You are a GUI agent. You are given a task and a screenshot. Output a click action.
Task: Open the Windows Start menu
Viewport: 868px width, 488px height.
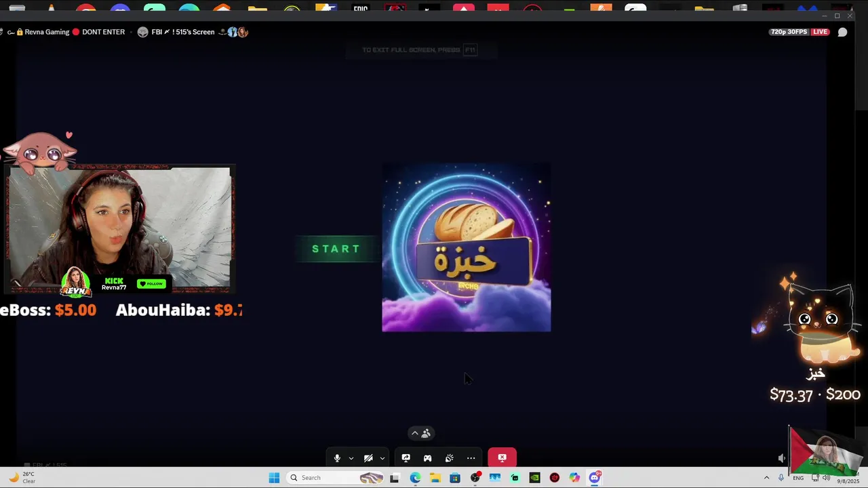click(274, 478)
